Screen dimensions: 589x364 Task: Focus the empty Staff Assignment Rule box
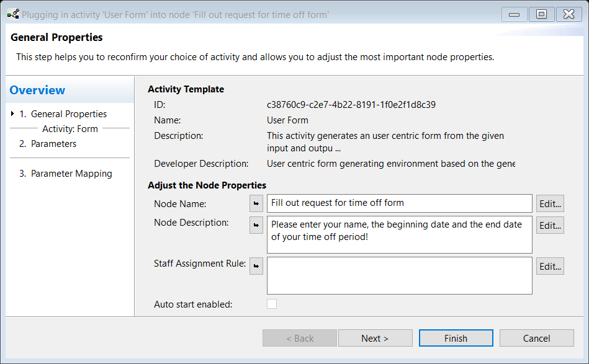(399, 275)
